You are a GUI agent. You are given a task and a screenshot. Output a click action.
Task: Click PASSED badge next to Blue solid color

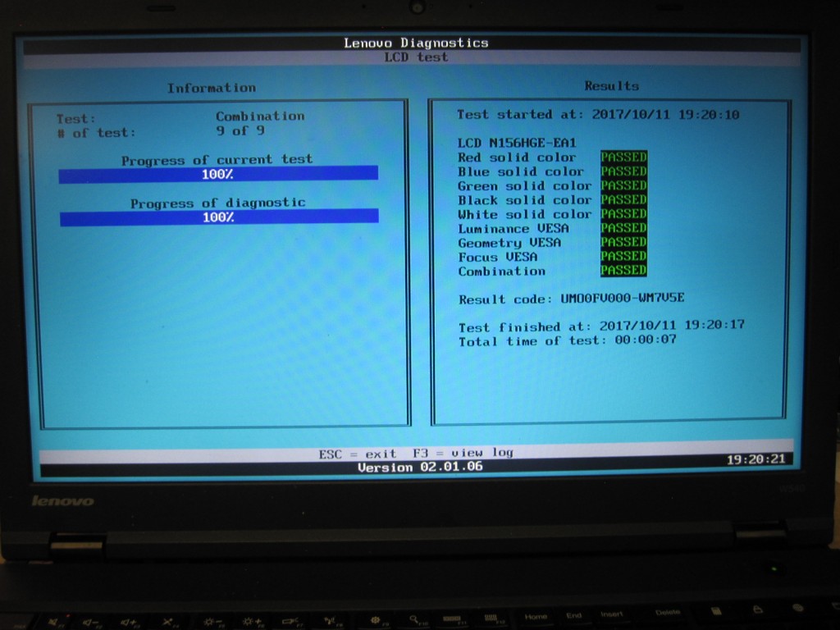[x=623, y=171]
